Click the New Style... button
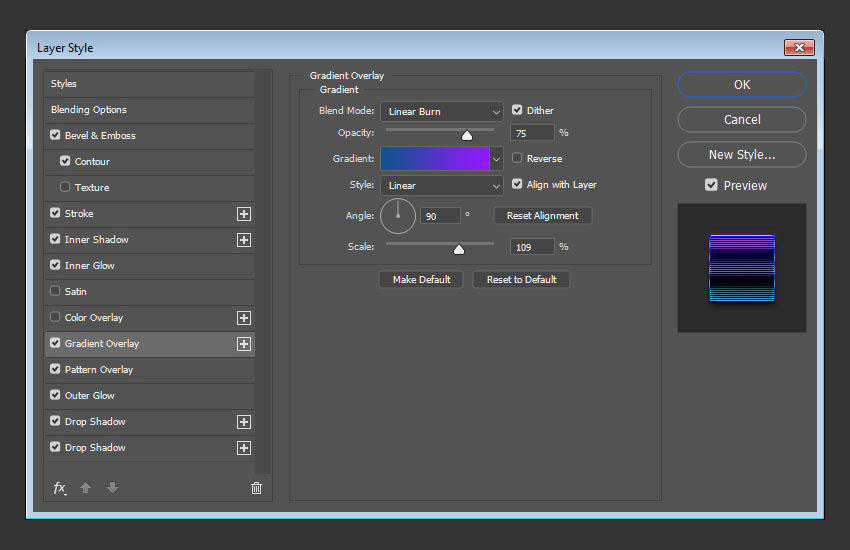Viewport: 850px width, 550px height. (x=742, y=154)
